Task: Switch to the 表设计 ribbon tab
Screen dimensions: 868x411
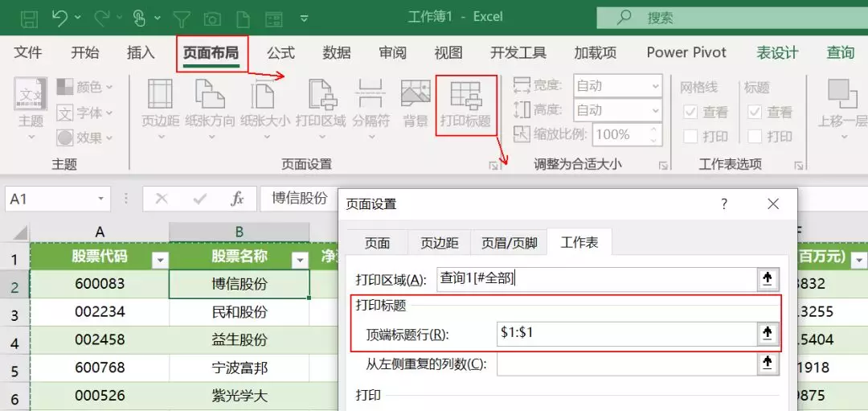Action: [x=777, y=52]
